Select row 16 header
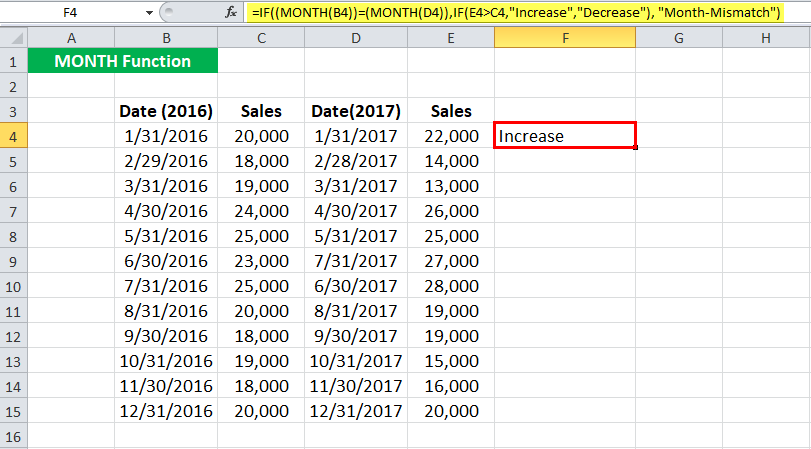This screenshot has width=811, height=449. 13,436
